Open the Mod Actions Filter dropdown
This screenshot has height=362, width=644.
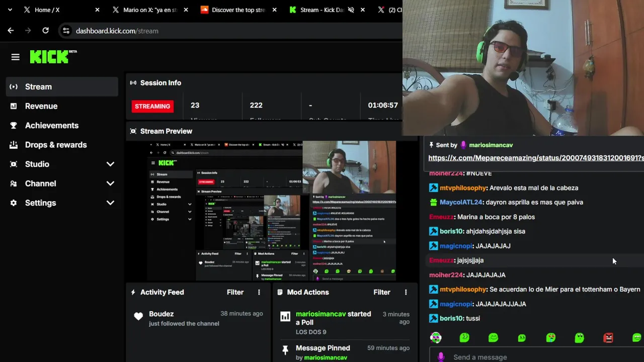(x=382, y=292)
